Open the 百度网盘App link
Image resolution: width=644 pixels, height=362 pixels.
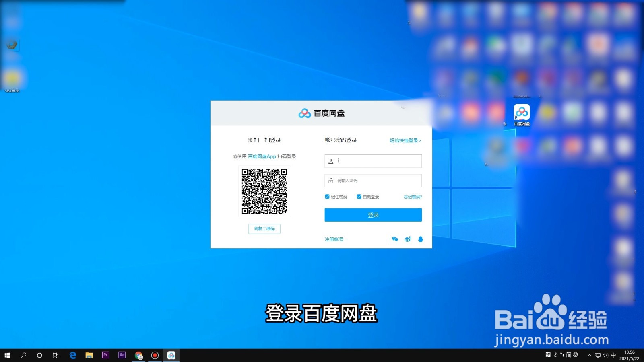[x=262, y=156]
